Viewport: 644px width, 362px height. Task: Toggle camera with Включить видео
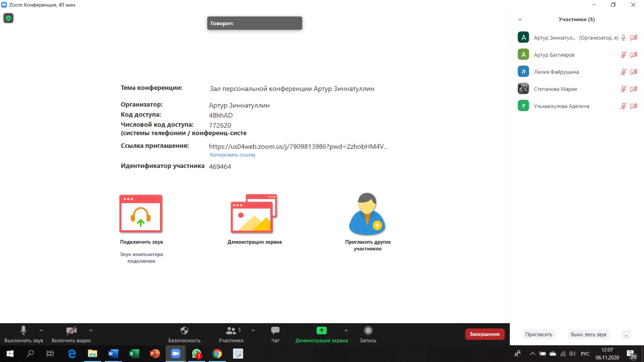coord(71,330)
